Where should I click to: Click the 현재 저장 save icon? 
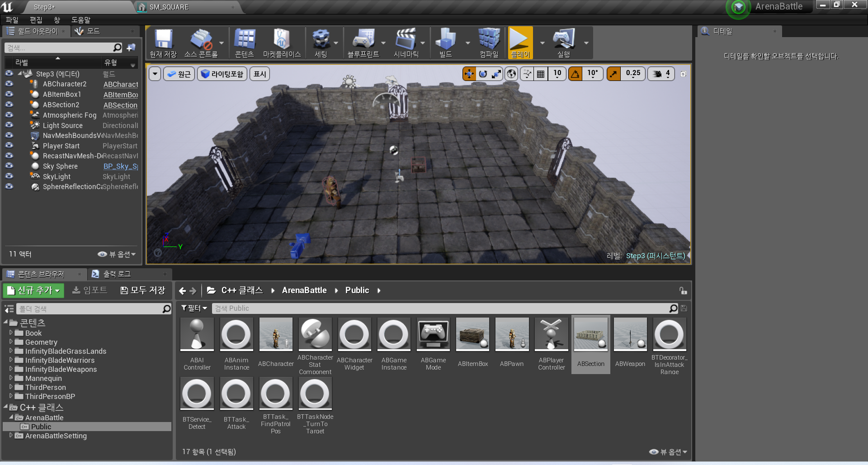coord(163,43)
